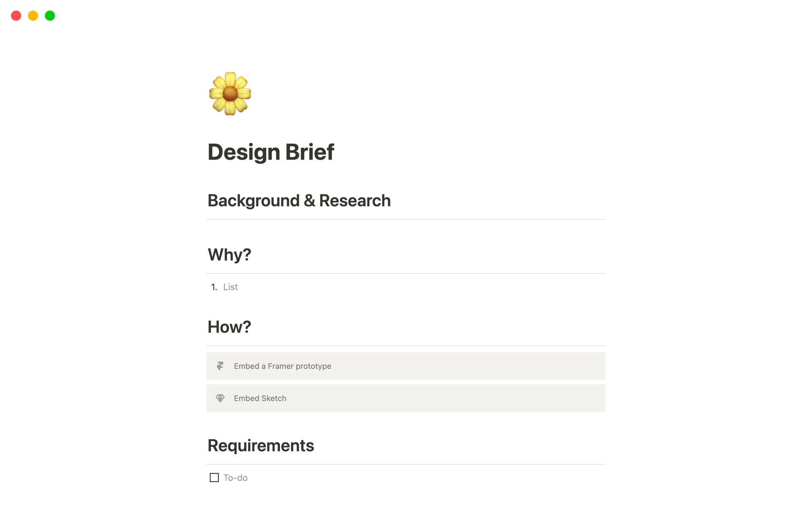Click the divider under 'Background & Research'
The width and height of the screenshot is (812, 508).
tap(406, 219)
